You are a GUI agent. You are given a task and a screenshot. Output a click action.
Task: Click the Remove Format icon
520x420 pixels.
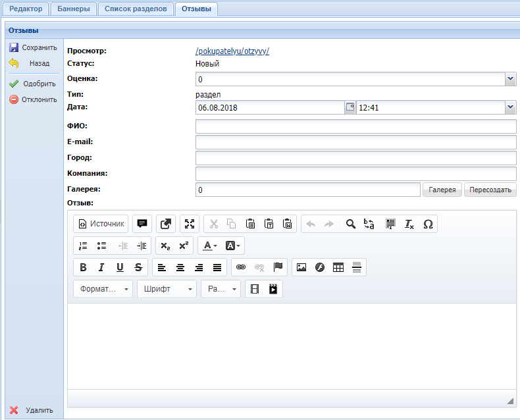[x=409, y=224]
